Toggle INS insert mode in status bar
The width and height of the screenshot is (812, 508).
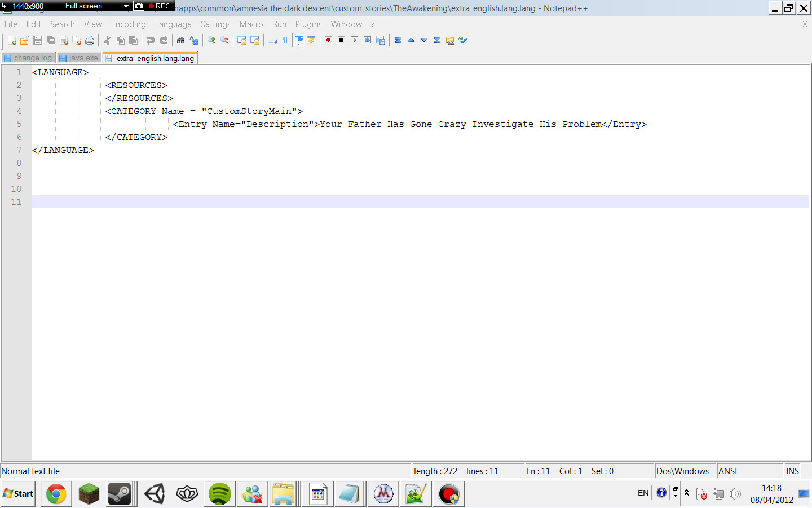point(792,471)
